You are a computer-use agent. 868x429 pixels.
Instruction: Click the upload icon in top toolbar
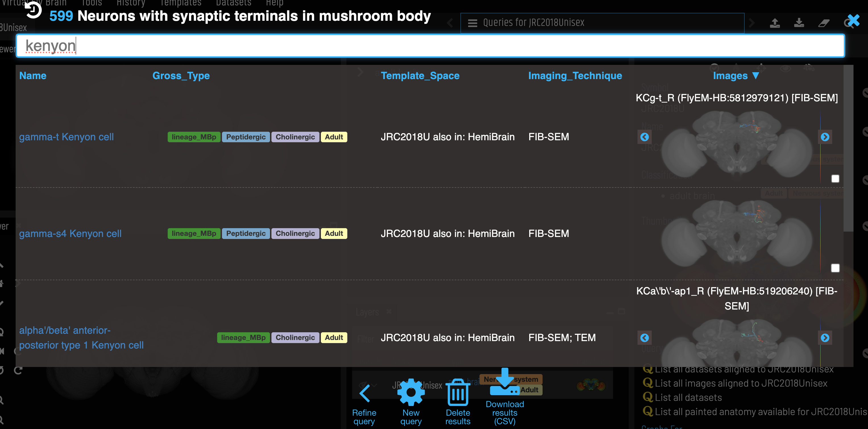[x=775, y=23]
